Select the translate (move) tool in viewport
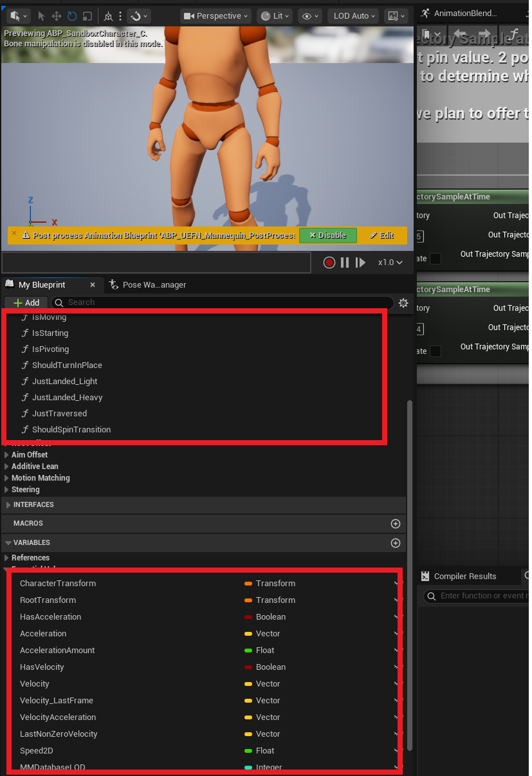The width and height of the screenshot is (532, 776). [57, 16]
